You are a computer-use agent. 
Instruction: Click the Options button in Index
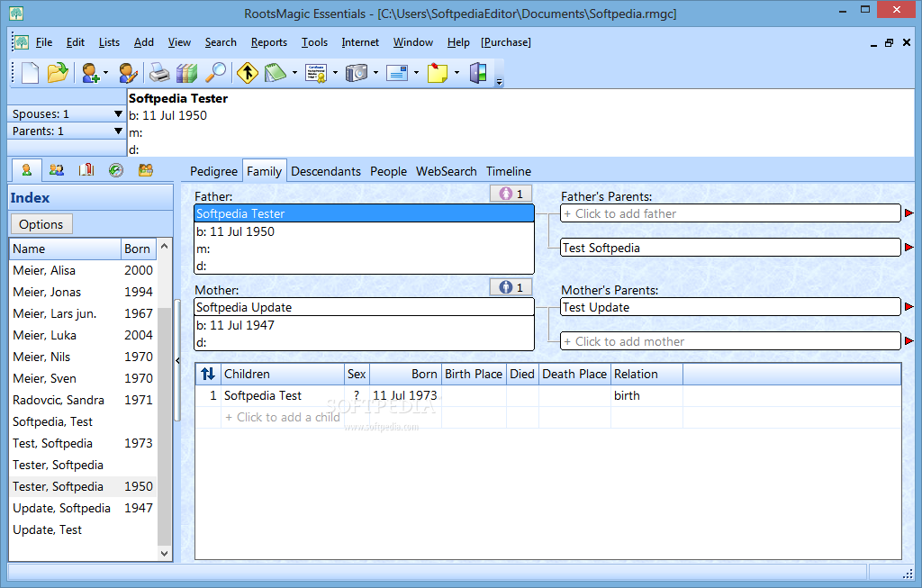[x=41, y=224]
